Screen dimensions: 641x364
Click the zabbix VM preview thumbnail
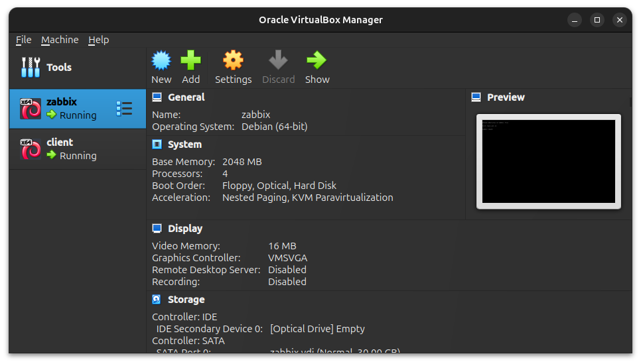click(548, 161)
